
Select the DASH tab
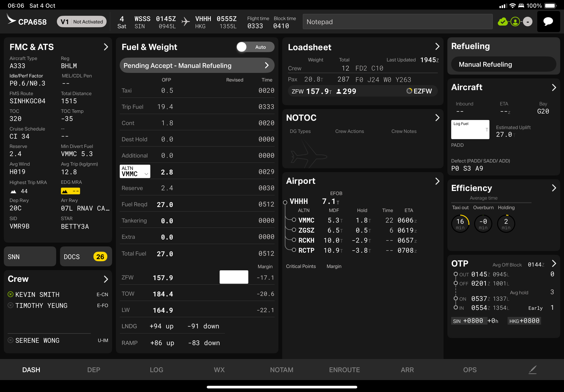click(x=31, y=370)
